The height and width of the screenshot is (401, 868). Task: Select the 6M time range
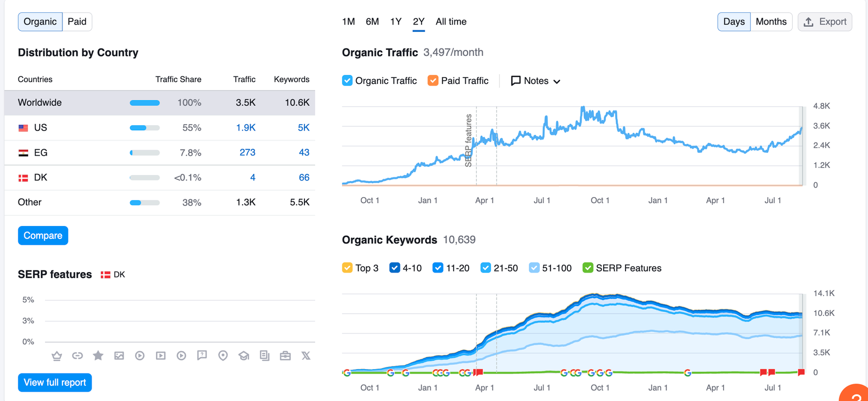(x=372, y=22)
